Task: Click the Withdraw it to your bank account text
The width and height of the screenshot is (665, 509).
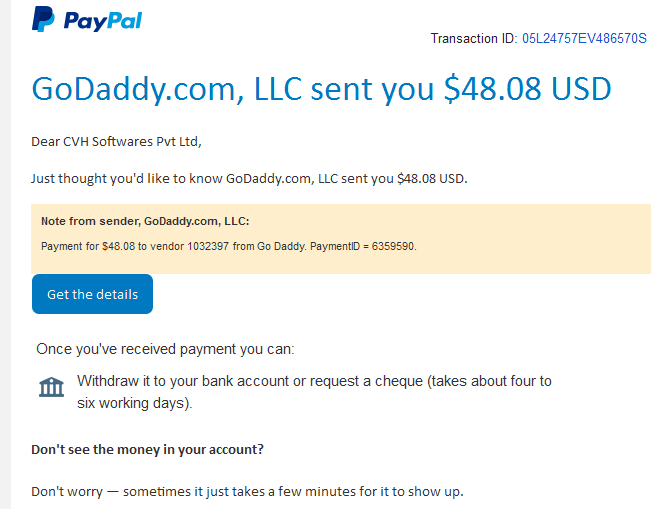Action: [x=314, y=381]
